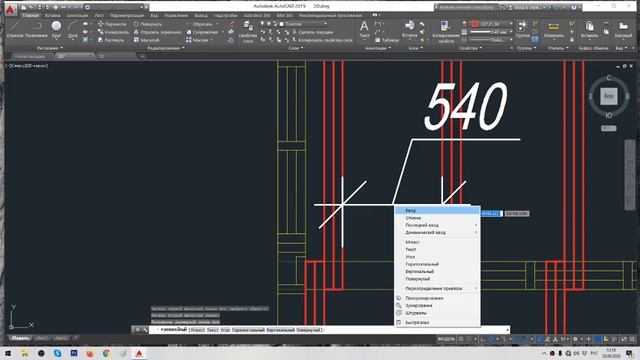Image resolution: width=640 pixels, height=360 pixels.
Task: Choose Горизонтальный in the context menu
Action: [x=437, y=264]
